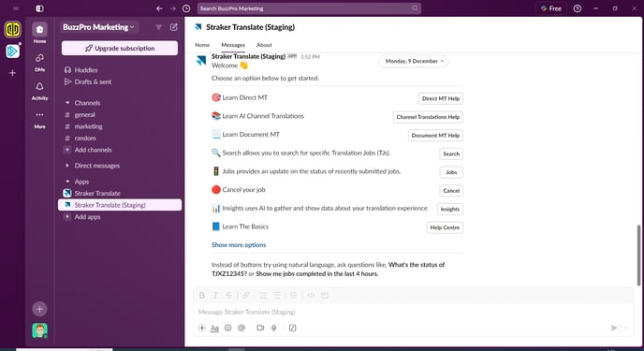Apply italic formatting in composer
Image resolution: width=644 pixels, height=351 pixels.
[215, 295]
